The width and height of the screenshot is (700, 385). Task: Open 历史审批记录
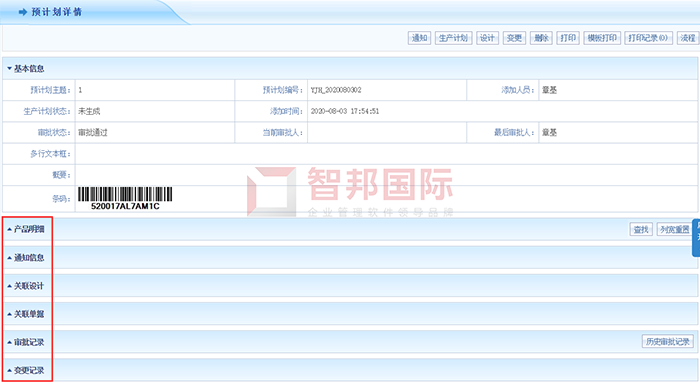click(x=667, y=342)
